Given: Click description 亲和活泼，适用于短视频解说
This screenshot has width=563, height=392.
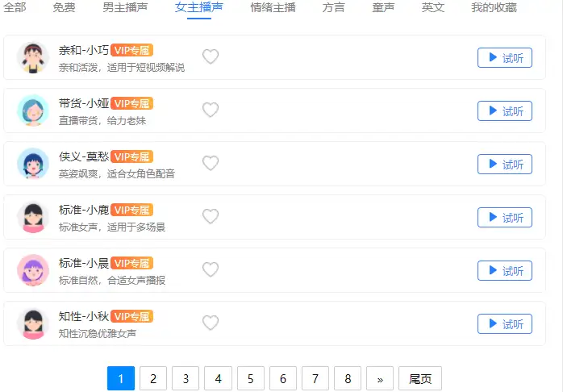Looking at the screenshot, I should [x=122, y=68].
